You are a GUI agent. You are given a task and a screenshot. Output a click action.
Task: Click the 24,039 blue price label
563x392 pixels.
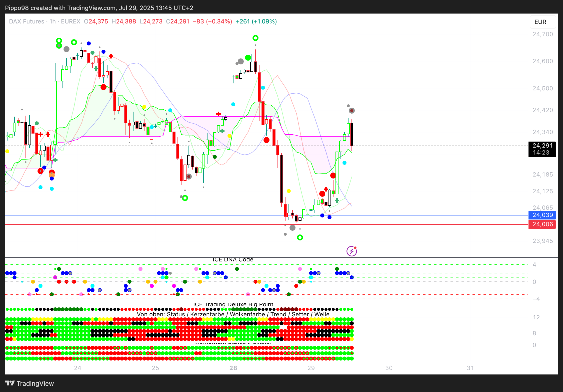point(542,215)
